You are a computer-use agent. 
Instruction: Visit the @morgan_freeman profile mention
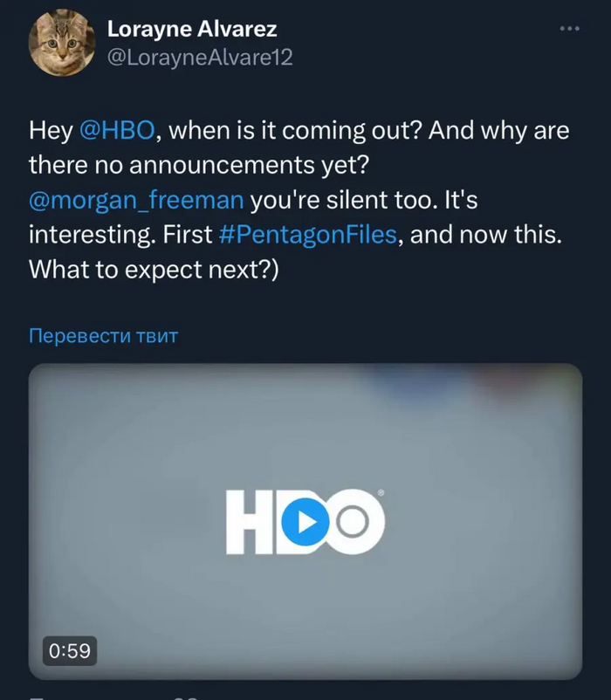tap(136, 201)
